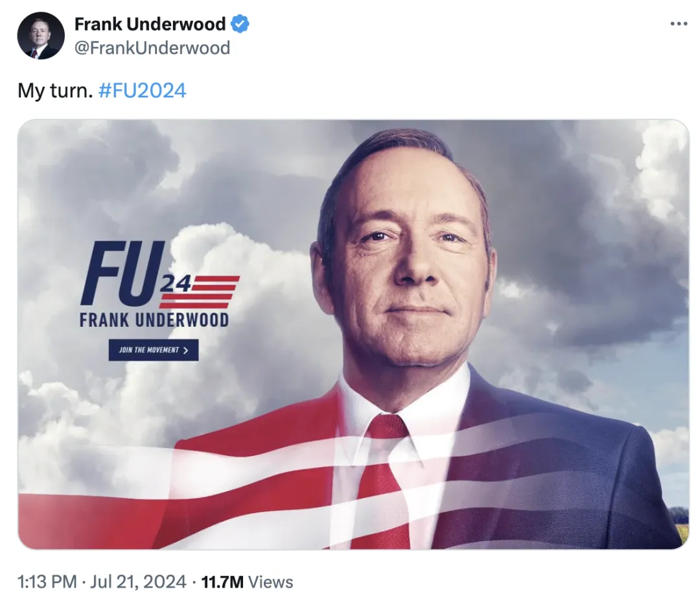Click the Join the Movement button
The height and width of the screenshot is (598, 700).
[x=154, y=350]
